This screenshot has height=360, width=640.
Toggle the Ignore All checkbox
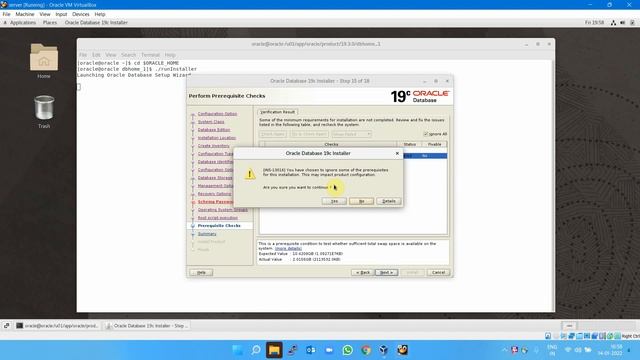click(x=426, y=134)
